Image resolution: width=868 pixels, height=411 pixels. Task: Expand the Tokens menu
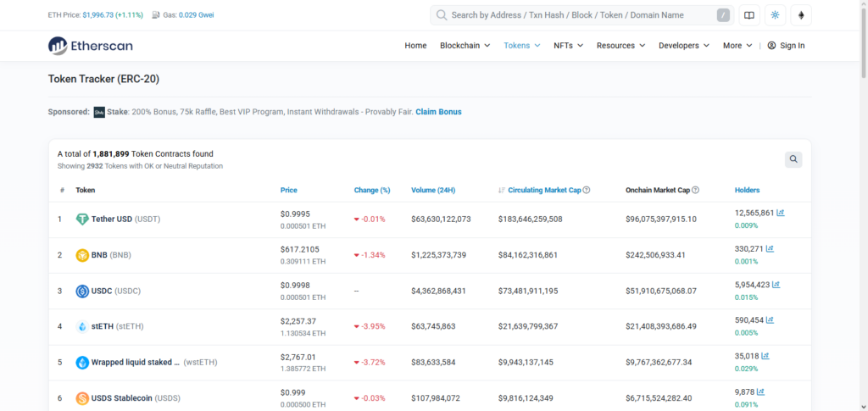(x=522, y=46)
